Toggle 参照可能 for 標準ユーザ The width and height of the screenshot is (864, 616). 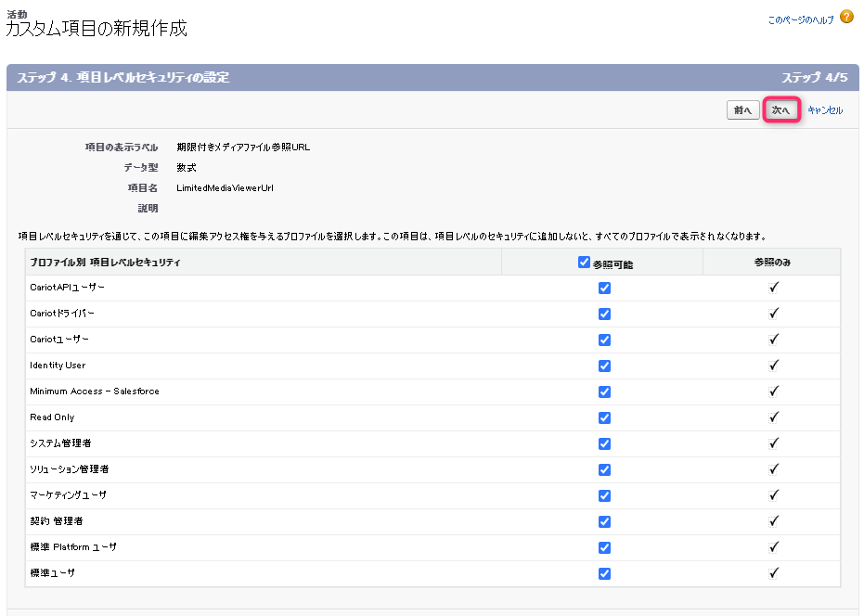[604, 573]
